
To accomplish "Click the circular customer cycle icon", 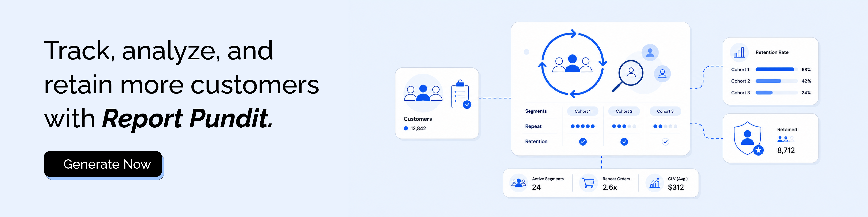I will 572,64.
